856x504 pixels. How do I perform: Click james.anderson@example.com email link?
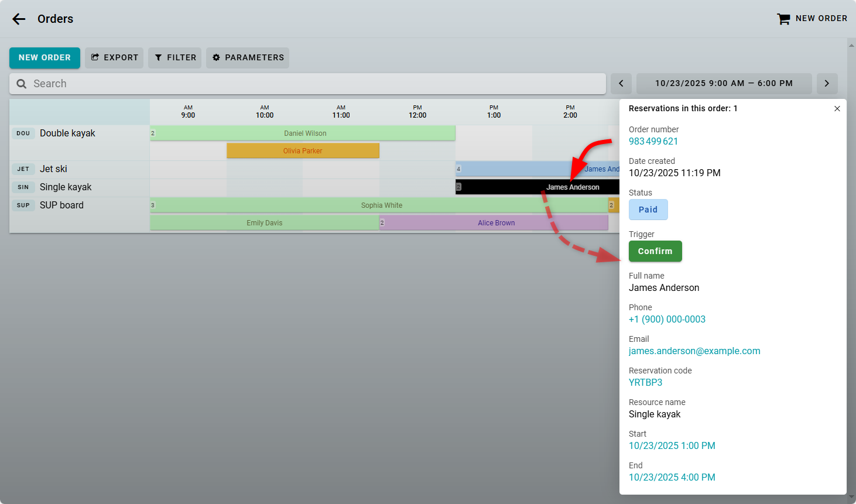point(694,351)
